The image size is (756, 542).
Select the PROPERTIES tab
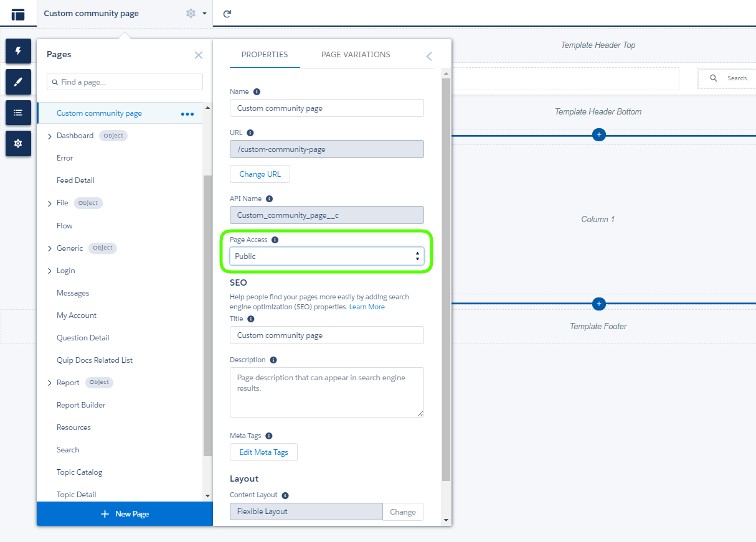(264, 55)
